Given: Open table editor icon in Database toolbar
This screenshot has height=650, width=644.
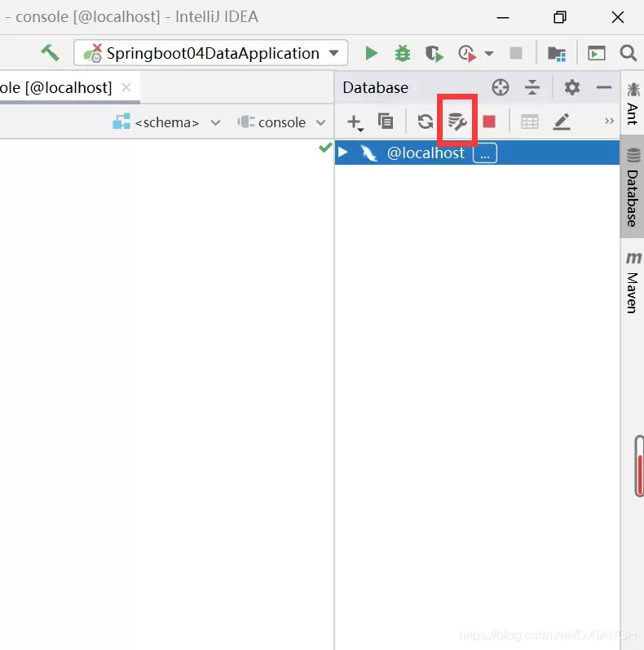Looking at the screenshot, I should tap(530, 122).
